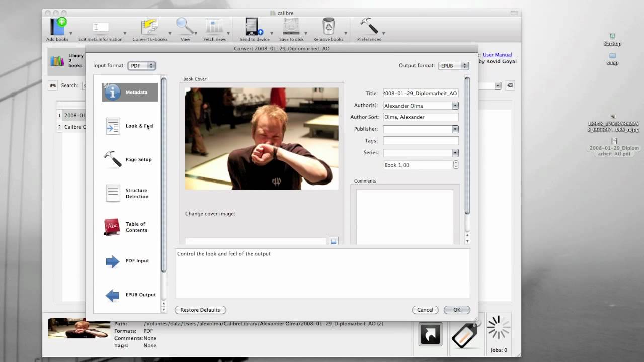
Task: Expand the Author(s) combo box arrow
Action: tap(455, 106)
